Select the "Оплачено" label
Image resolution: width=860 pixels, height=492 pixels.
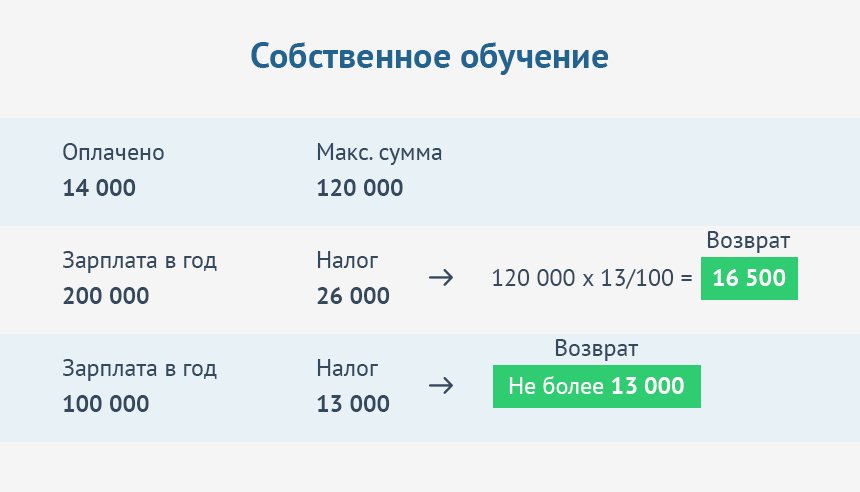(x=113, y=152)
